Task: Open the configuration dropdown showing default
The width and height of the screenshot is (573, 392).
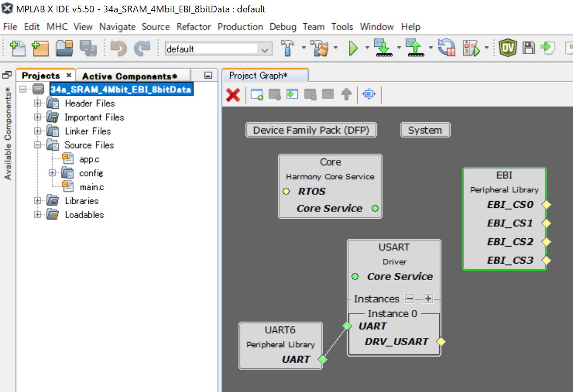Action: 218,49
